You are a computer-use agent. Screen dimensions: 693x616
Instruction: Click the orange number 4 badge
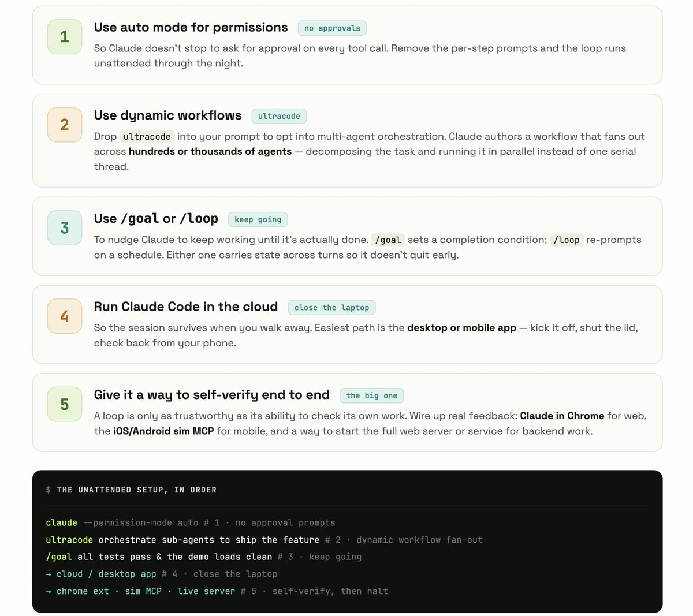(x=65, y=316)
